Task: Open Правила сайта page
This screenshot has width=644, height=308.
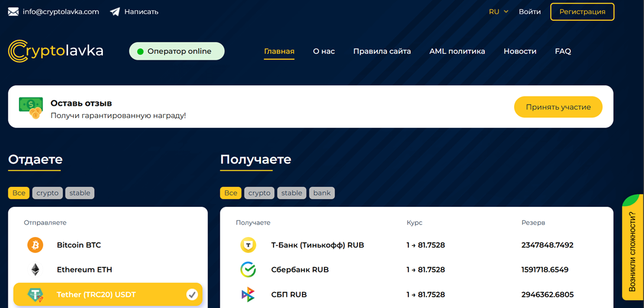Action: tap(382, 51)
